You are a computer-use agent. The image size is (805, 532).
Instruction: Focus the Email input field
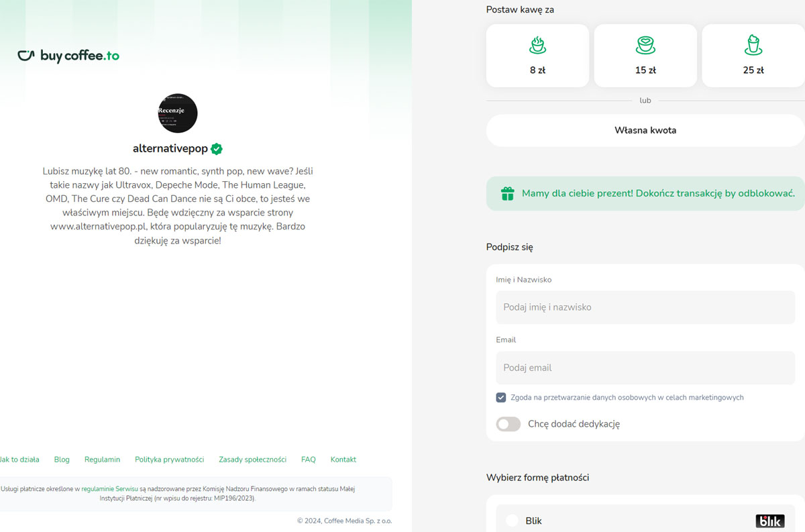(x=645, y=368)
